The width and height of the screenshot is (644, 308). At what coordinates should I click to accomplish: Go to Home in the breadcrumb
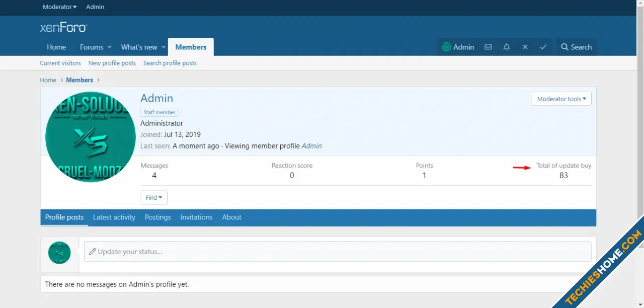point(48,80)
